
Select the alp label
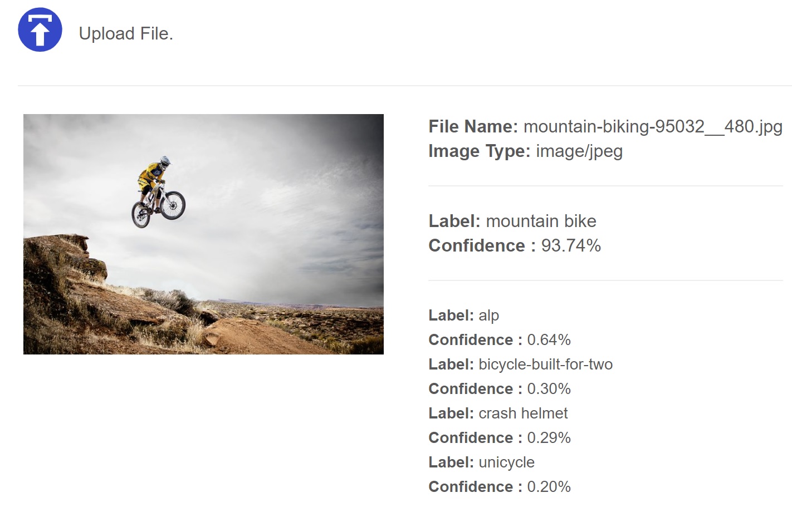[x=488, y=316]
